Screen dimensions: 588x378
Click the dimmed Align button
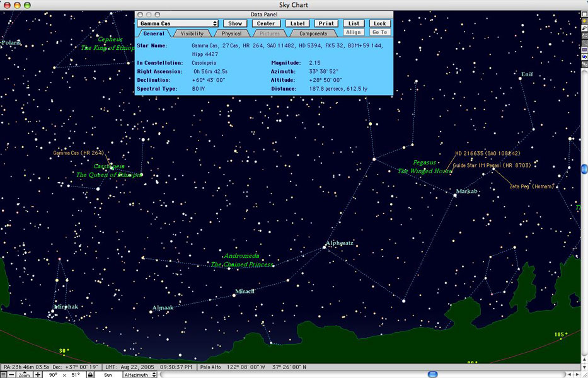coord(354,32)
